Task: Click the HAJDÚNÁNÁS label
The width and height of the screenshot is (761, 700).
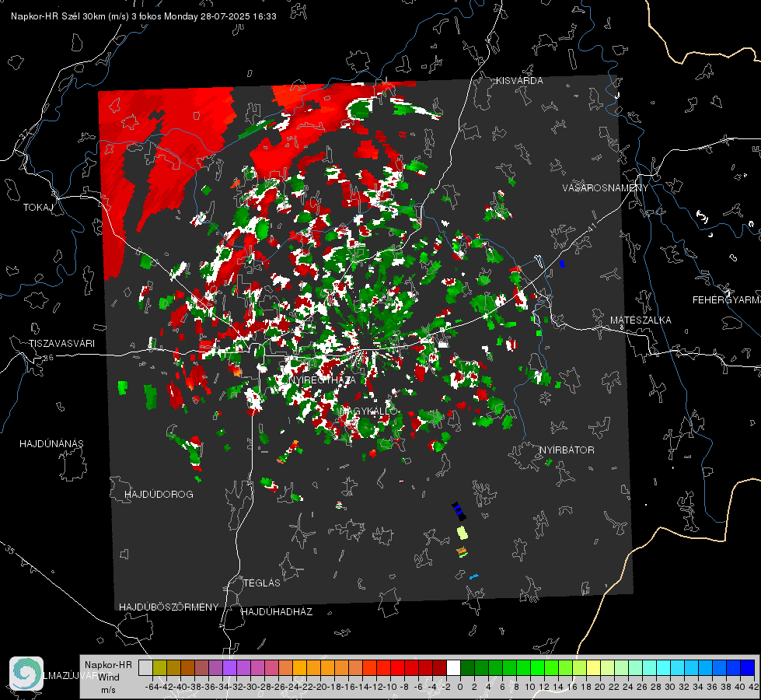Action: click(51, 444)
